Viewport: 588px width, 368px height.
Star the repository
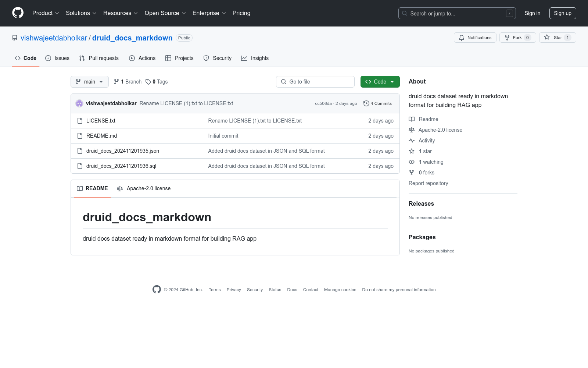(x=557, y=38)
